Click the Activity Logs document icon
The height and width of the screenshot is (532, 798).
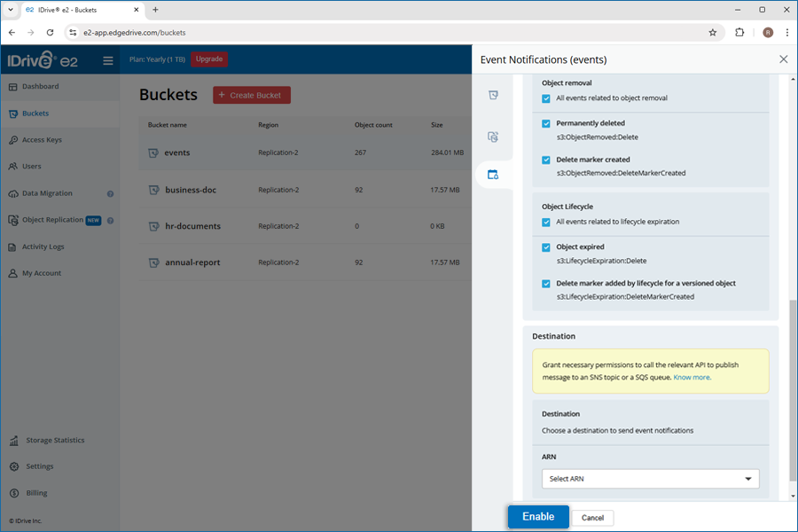(x=12, y=246)
